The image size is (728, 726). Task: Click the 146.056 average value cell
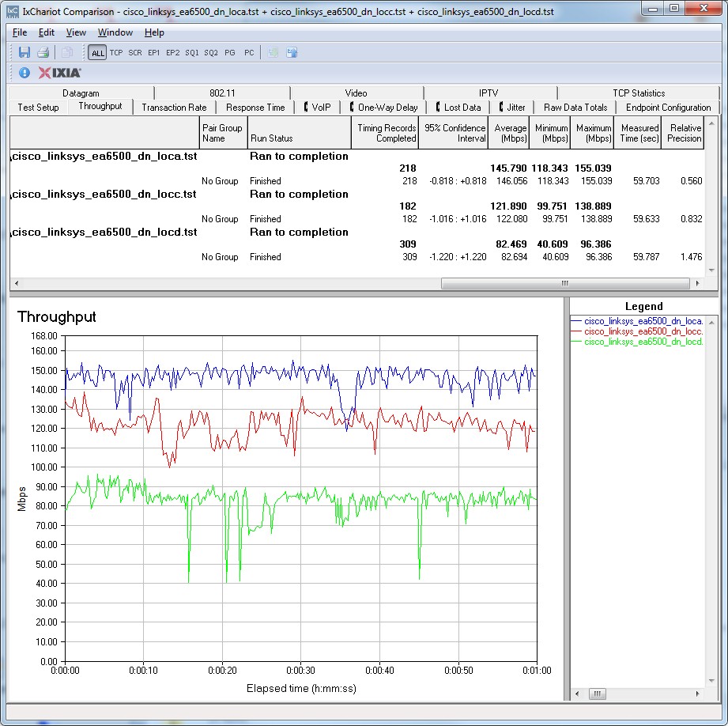(x=511, y=181)
